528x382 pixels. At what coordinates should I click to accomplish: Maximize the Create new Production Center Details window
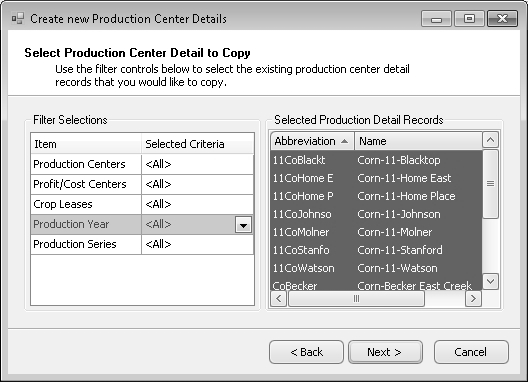(x=469, y=18)
